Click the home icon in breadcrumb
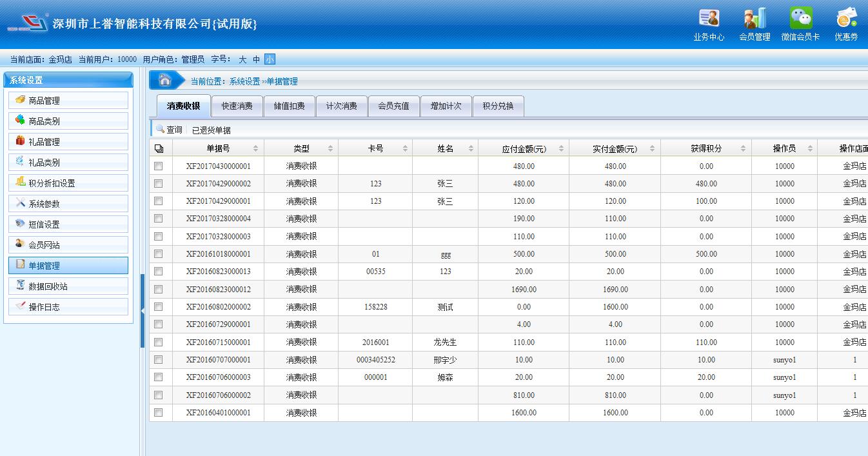 (x=165, y=80)
